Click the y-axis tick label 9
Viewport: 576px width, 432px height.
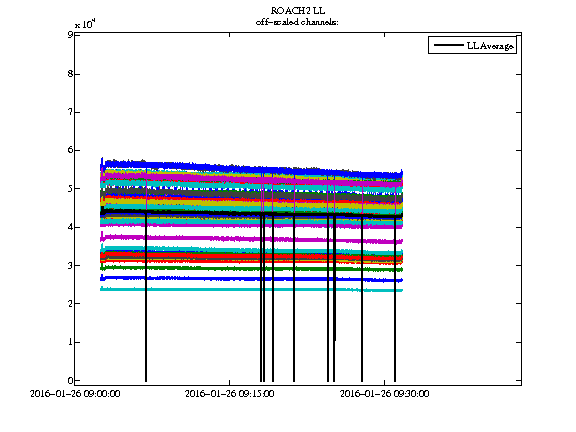(x=69, y=35)
